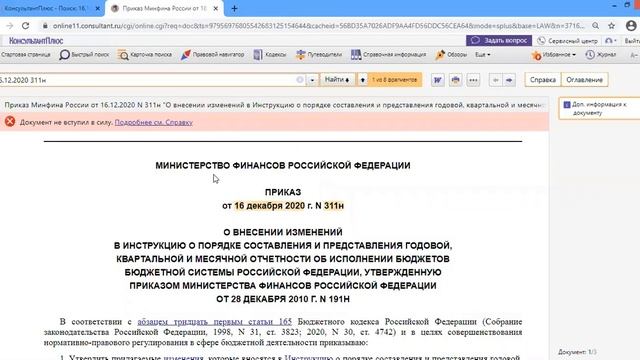Go to previous search fragment
Screen dimensions: 640x360
coord(362,80)
